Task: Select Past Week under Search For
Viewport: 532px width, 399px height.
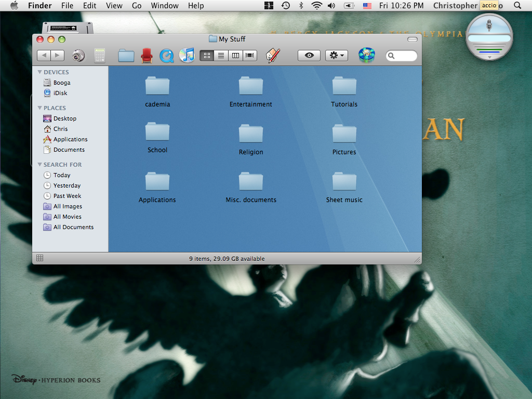Action: [x=66, y=196]
